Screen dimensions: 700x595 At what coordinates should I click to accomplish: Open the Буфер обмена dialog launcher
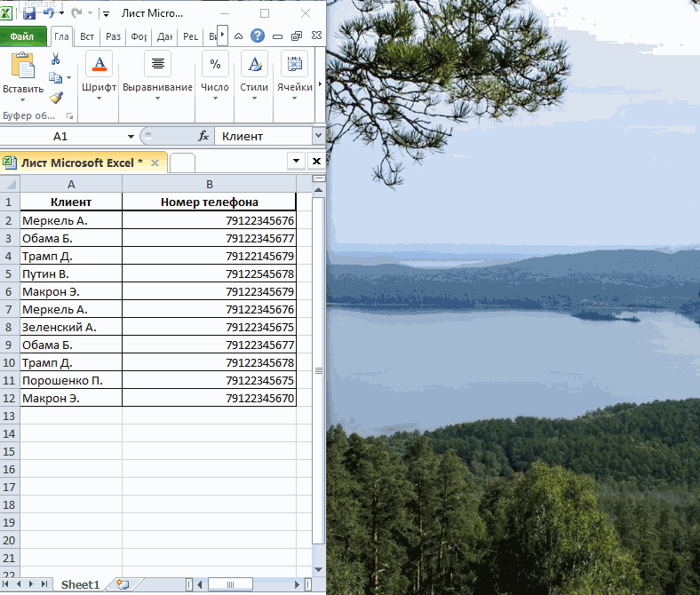click(69, 116)
